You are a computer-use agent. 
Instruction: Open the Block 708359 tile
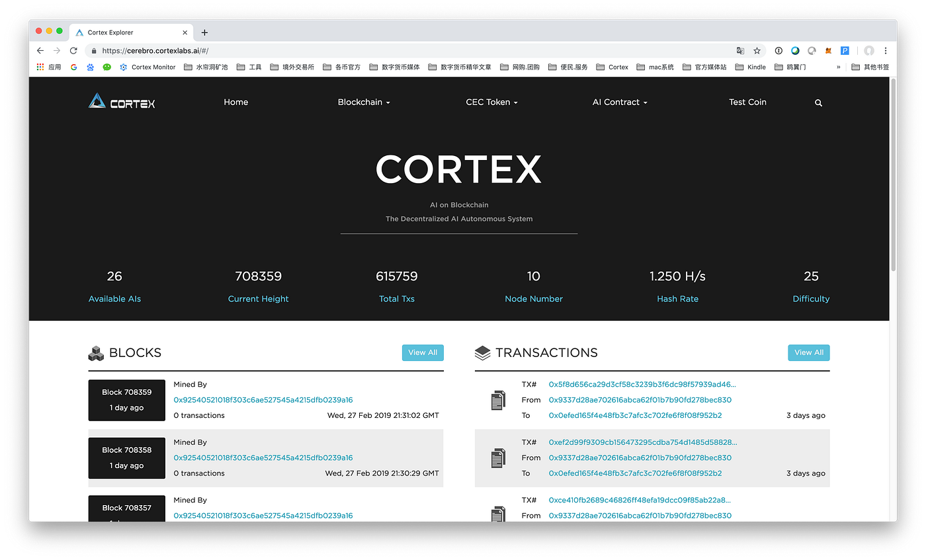click(x=126, y=400)
